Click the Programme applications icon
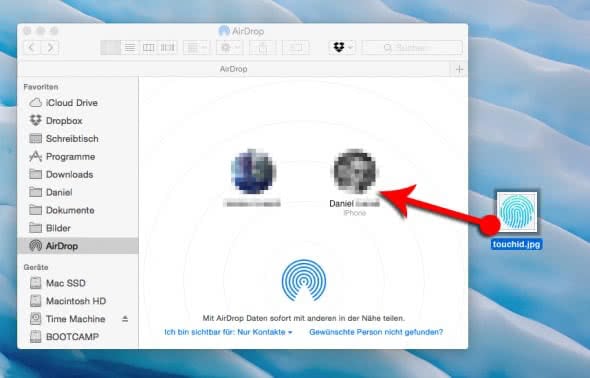590x378 pixels. pyautogui.click(x=35, y=156)
